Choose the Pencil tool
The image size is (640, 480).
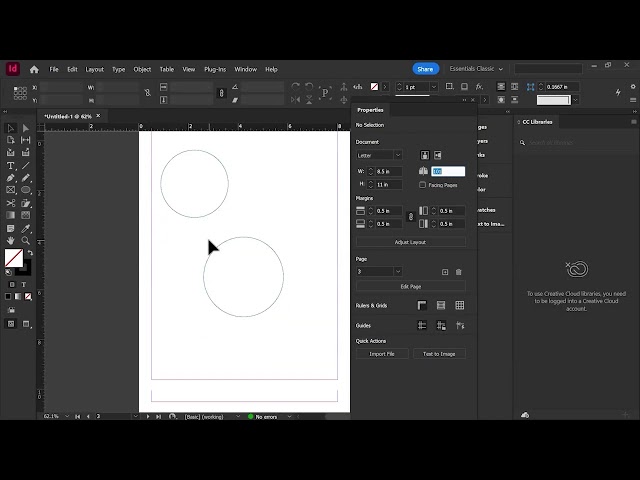tap(26, 178)
